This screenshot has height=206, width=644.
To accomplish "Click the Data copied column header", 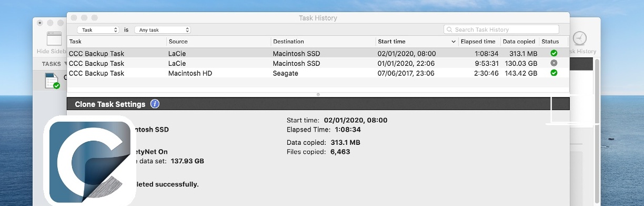I will (x=519, y=42).
